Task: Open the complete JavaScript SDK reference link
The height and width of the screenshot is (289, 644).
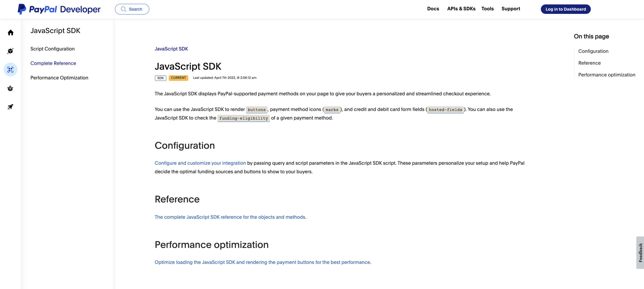Action: coord(230,217)
